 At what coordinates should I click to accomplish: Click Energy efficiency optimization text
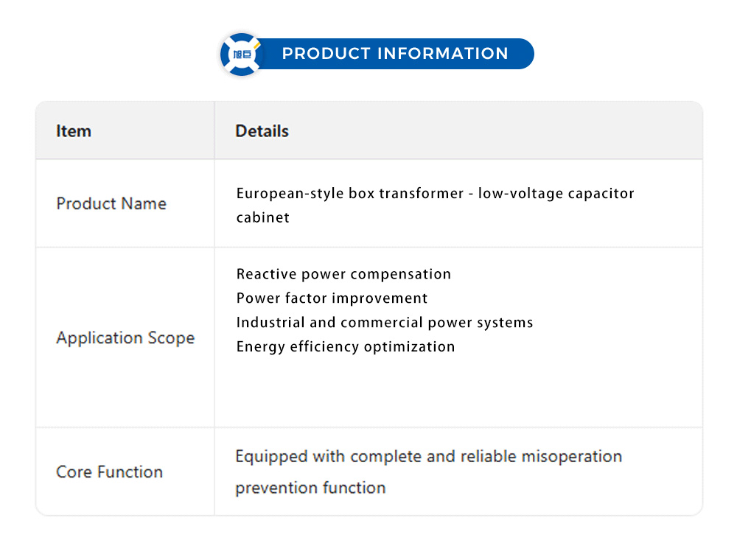pos(346,346)
